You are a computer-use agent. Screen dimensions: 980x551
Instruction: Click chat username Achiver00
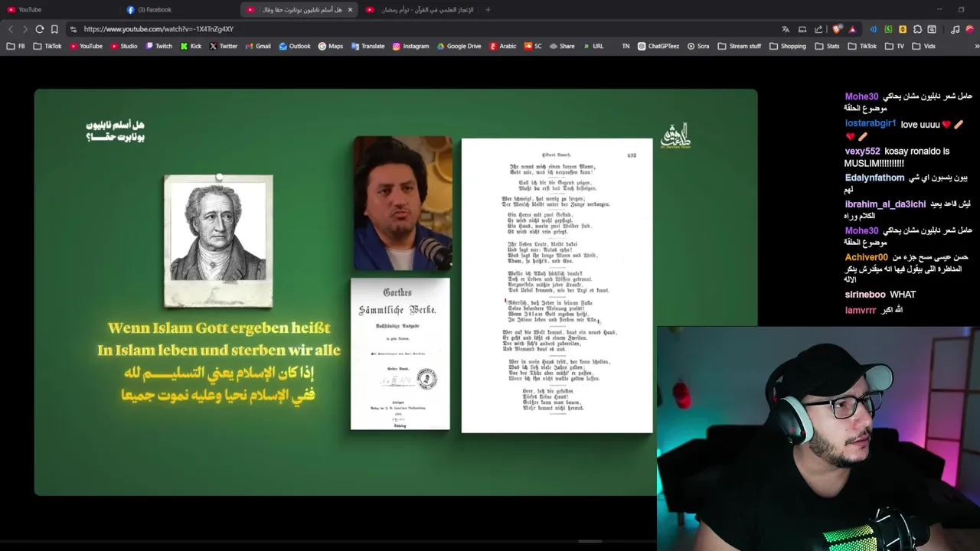[866, 258]
